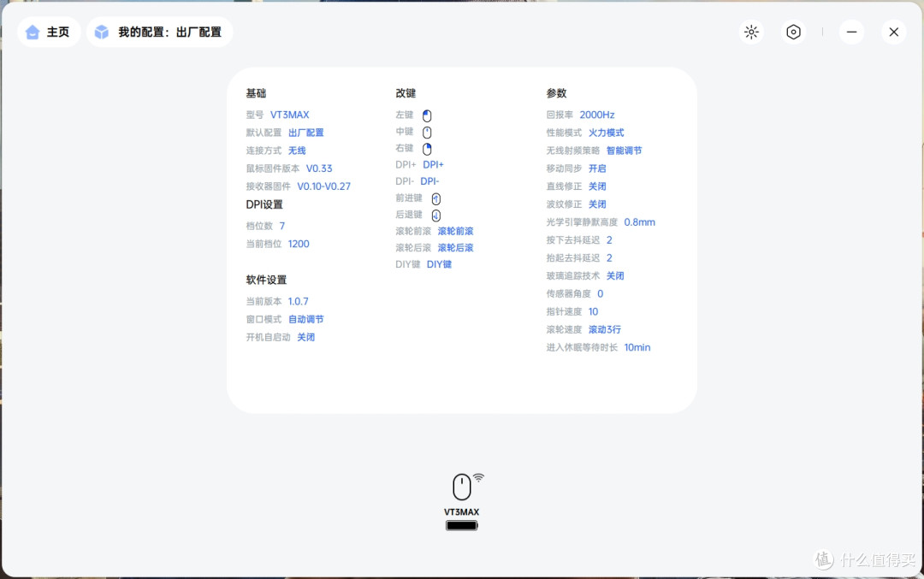924x579 pixels.
Task: Click 出厂配置 default config value
Action: [x=305, y=133]
